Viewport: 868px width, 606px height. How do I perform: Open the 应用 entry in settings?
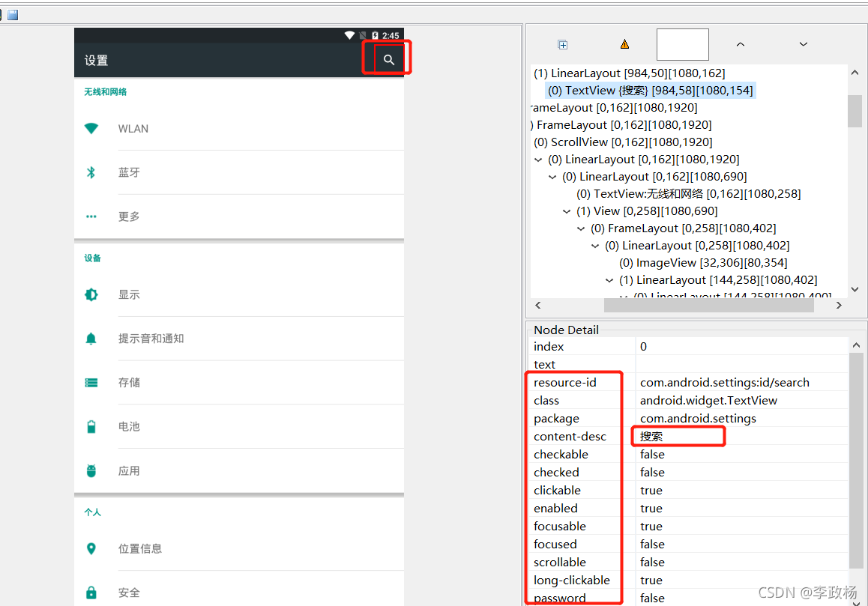coord(239,471)
